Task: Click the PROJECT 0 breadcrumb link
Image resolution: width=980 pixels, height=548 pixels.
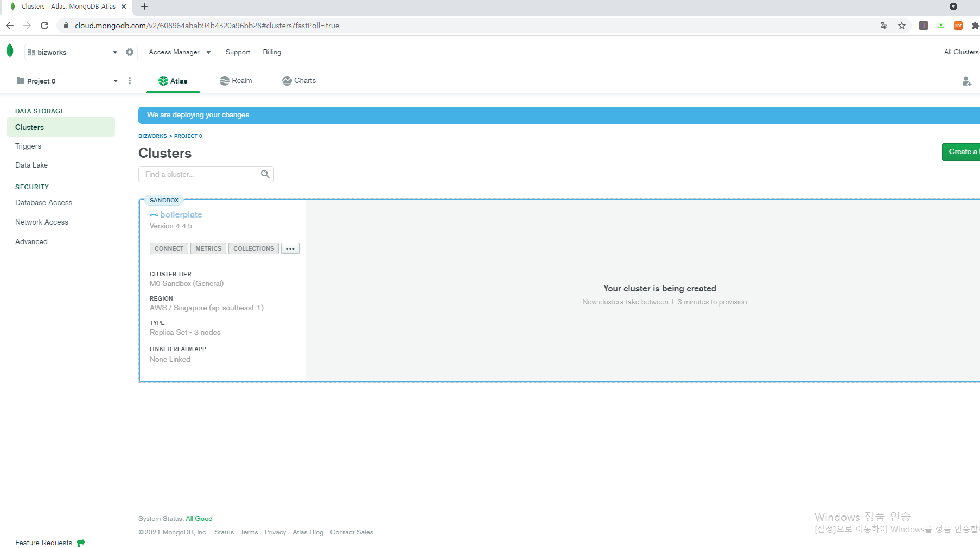Action: pos(188,136)
